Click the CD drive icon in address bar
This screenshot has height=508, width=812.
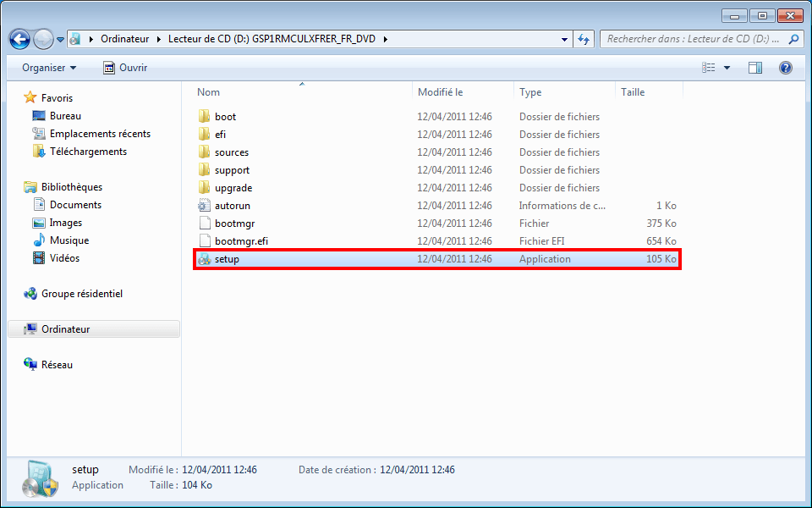coord(75,39)
